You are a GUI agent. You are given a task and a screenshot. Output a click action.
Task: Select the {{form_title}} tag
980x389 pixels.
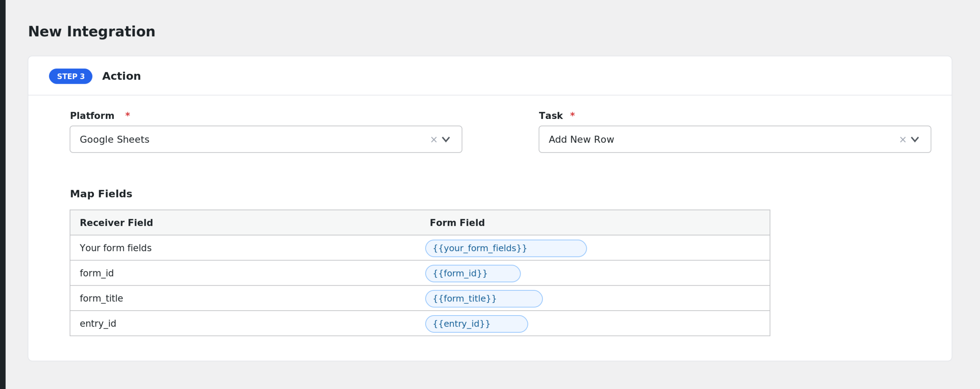pyautogui.click(x=484, y=299)
